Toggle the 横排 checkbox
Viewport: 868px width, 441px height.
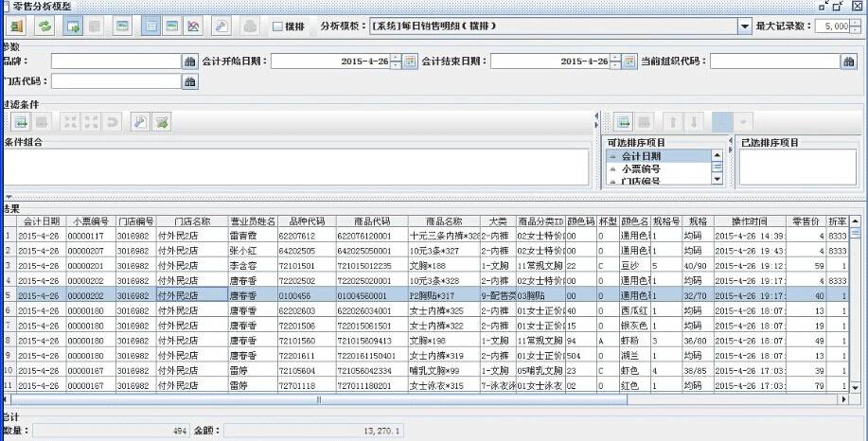coord(278,26)
